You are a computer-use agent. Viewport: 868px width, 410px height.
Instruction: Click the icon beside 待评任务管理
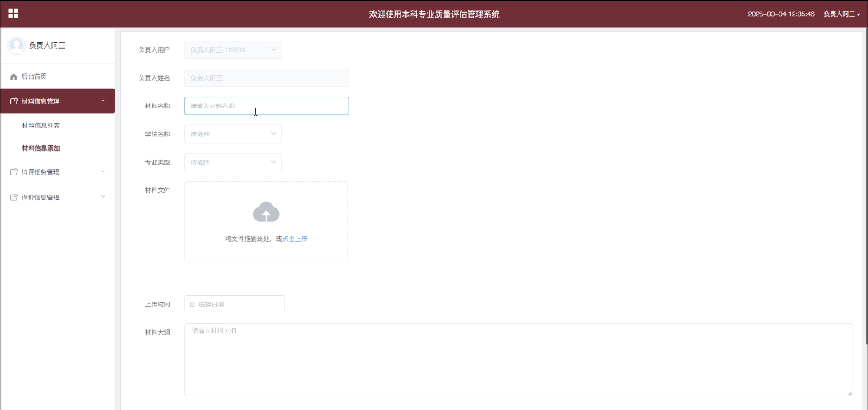pyautogui.click(x=14, y=172)
